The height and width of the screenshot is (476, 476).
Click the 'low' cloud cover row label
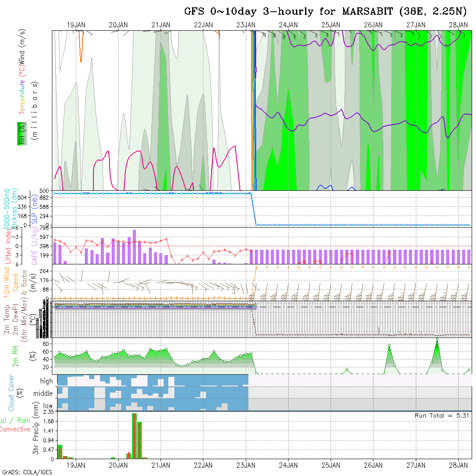point(48,406)
